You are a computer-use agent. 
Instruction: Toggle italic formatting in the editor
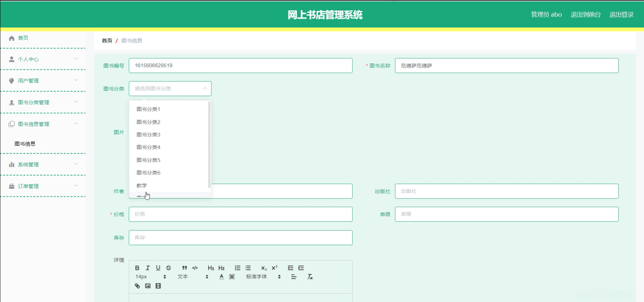148,268
